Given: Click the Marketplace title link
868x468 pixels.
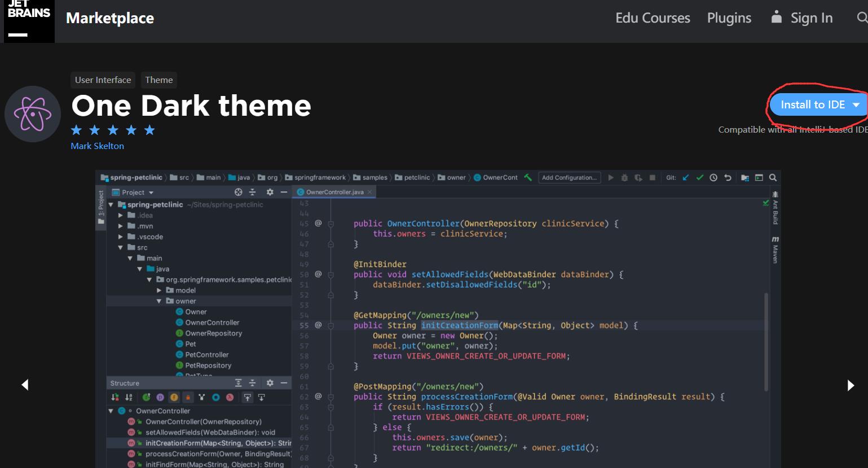Looking at the screenshot, I should tap(110, 18).
